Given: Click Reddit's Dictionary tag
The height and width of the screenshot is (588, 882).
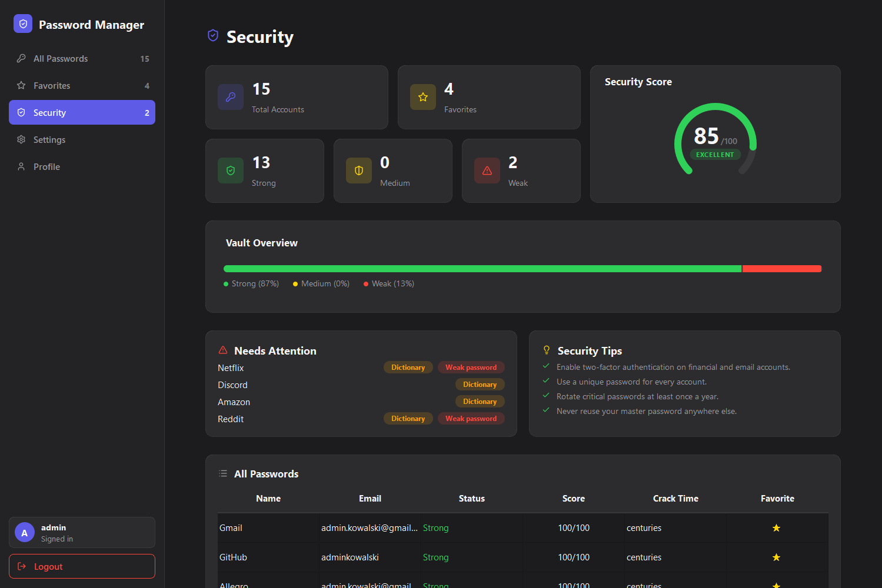Looking at the screenshot, I should (408, 419).
